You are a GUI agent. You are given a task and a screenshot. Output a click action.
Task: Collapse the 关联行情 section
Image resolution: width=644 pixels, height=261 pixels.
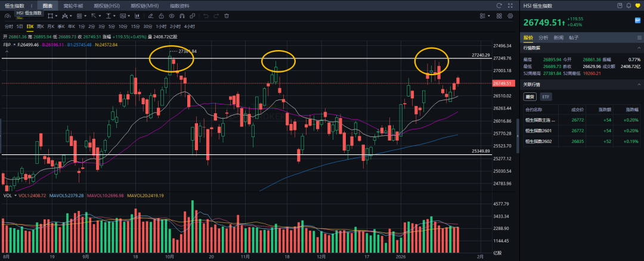point(639,84)
